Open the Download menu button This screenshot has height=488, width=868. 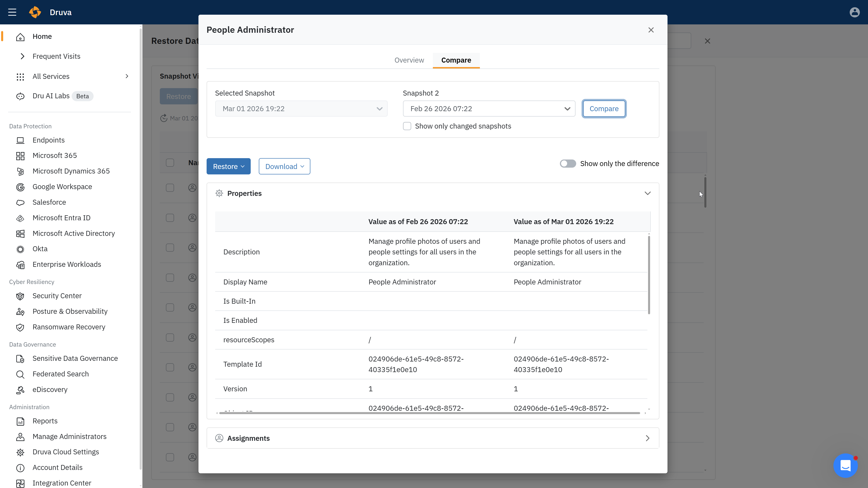click(284, 166)
